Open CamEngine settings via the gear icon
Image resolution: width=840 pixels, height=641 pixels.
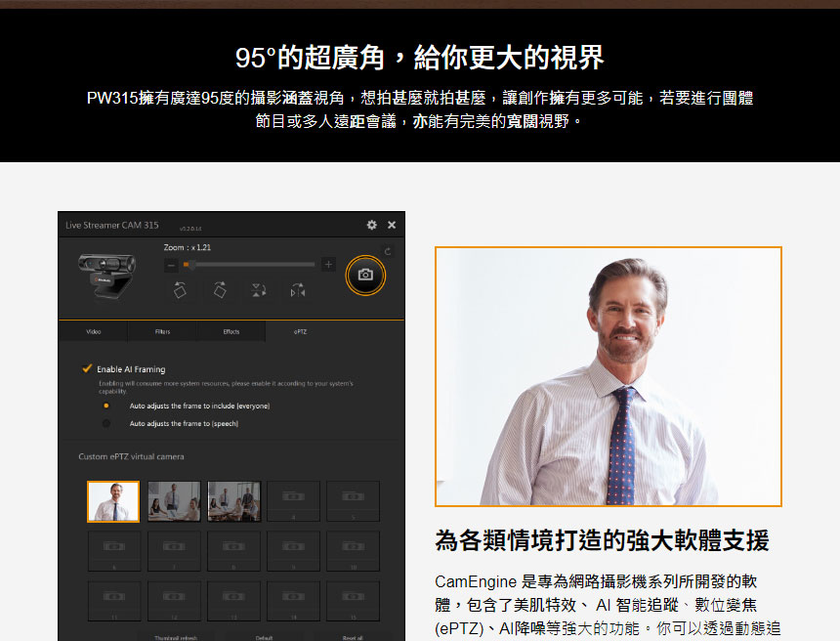click(371, 224)
